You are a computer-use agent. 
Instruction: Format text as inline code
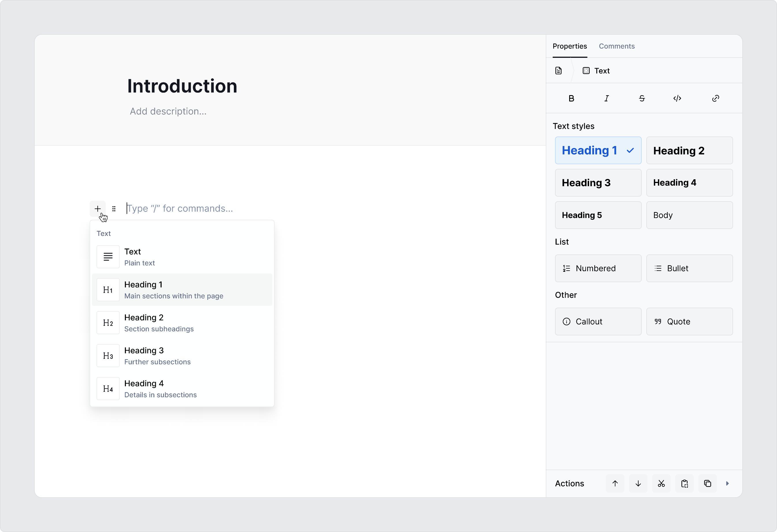click(x=677, y=98)
